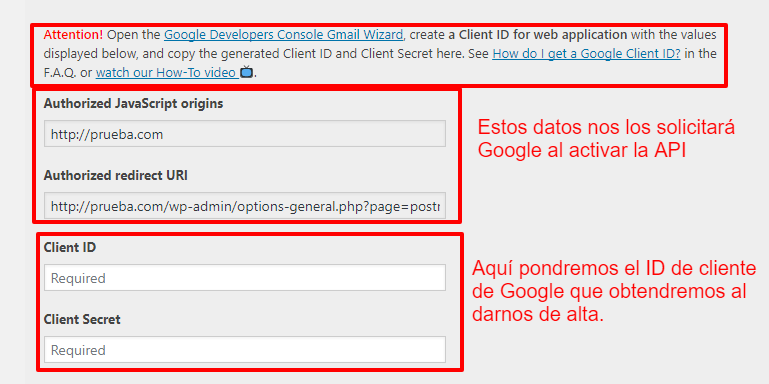Select the Authorized JavaScript origins field
This screenshot has width=769, height=384.
tap(245, 133)
